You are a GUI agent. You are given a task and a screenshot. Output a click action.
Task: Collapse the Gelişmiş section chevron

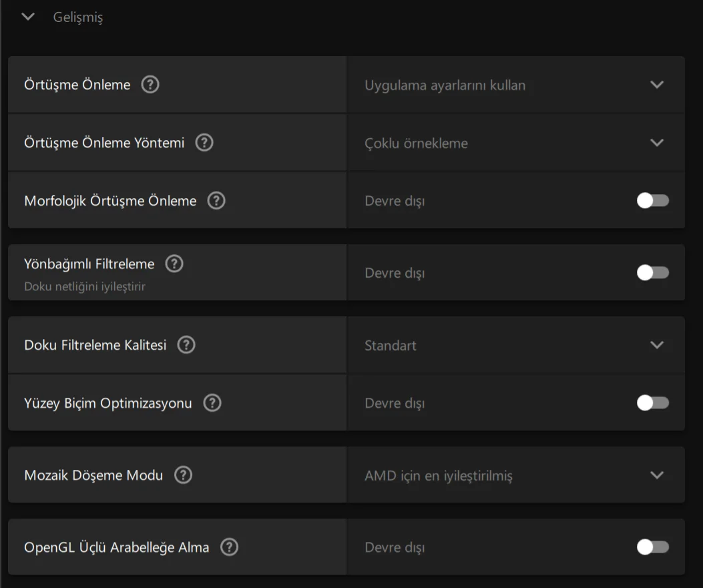(x=28, y=17)
